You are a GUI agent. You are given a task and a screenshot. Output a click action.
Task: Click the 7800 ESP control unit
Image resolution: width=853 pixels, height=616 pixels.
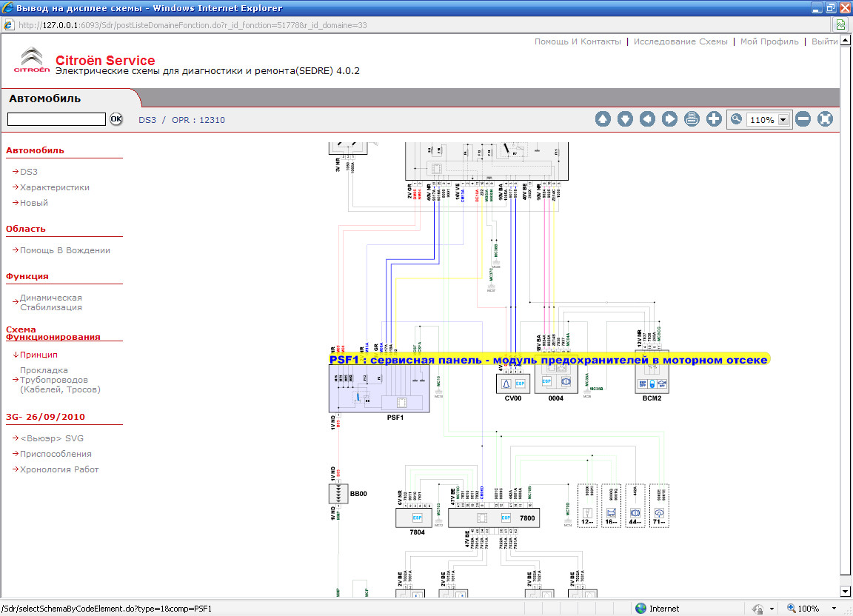(494, 518)
